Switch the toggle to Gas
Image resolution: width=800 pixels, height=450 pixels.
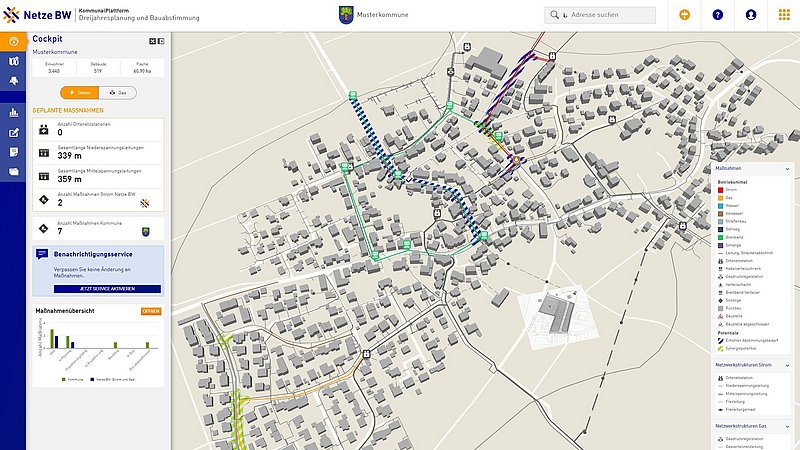point(119,92)
